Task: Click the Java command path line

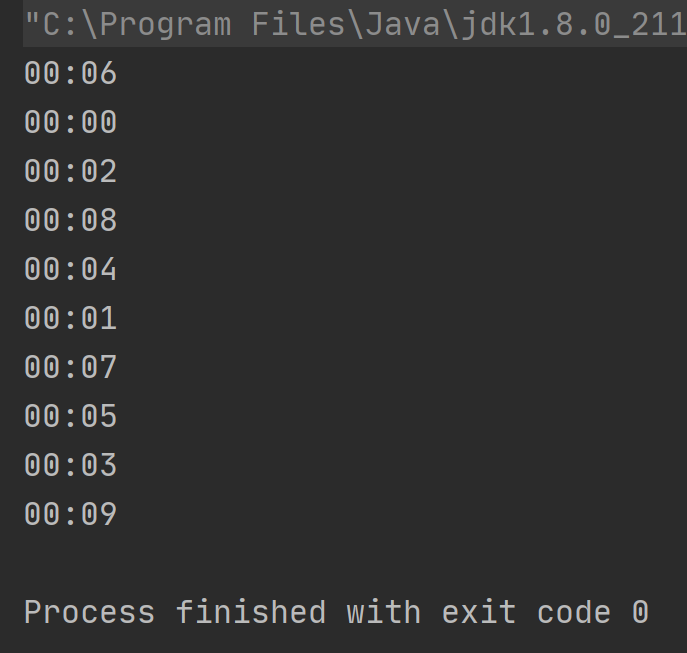Action: [355, 25]
